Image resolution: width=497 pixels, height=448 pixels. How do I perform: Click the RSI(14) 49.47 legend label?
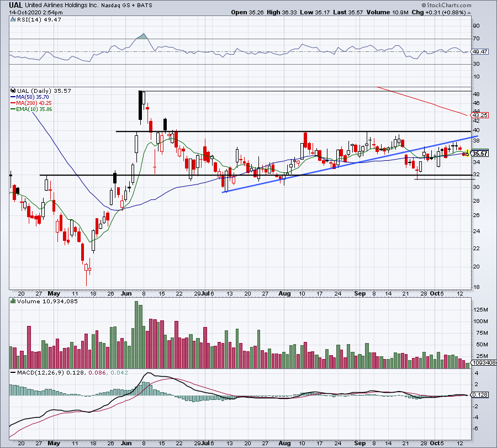tap(39, 20)
